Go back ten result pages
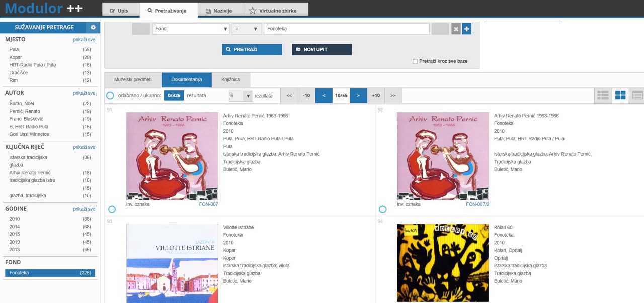 (x=306, y=95)
